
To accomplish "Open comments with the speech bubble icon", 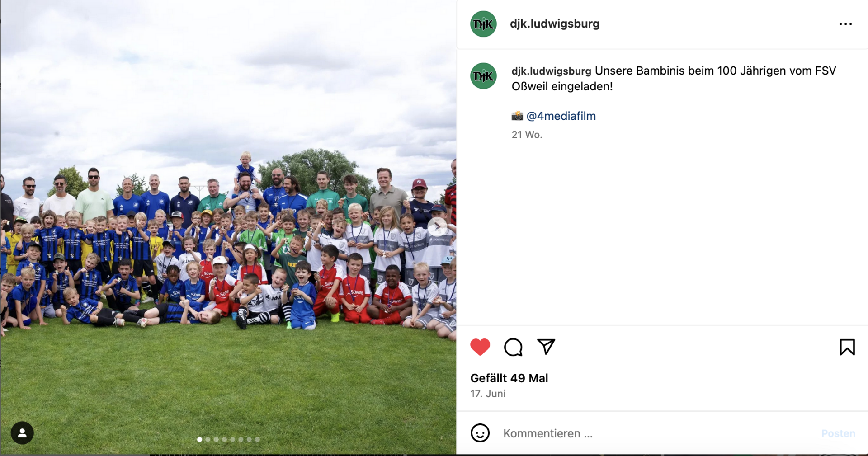I will coord(513,347).
